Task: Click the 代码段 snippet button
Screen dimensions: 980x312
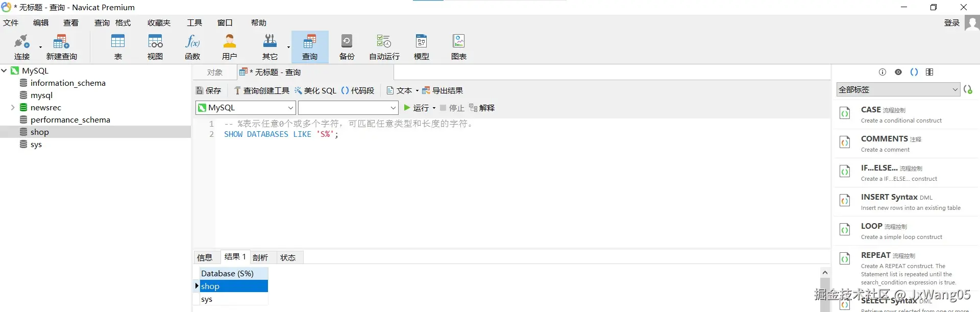Action: click(x=357, y=91)
